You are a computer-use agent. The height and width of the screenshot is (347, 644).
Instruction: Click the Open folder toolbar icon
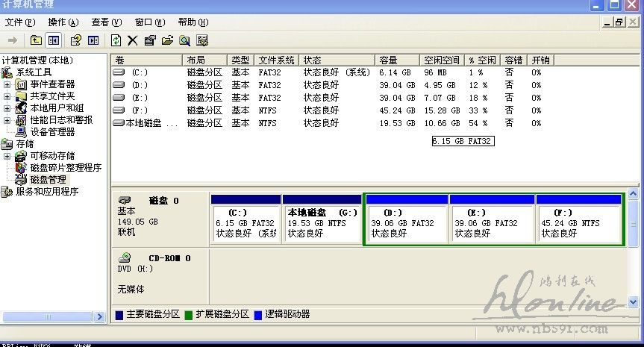[x=167, y=40]
